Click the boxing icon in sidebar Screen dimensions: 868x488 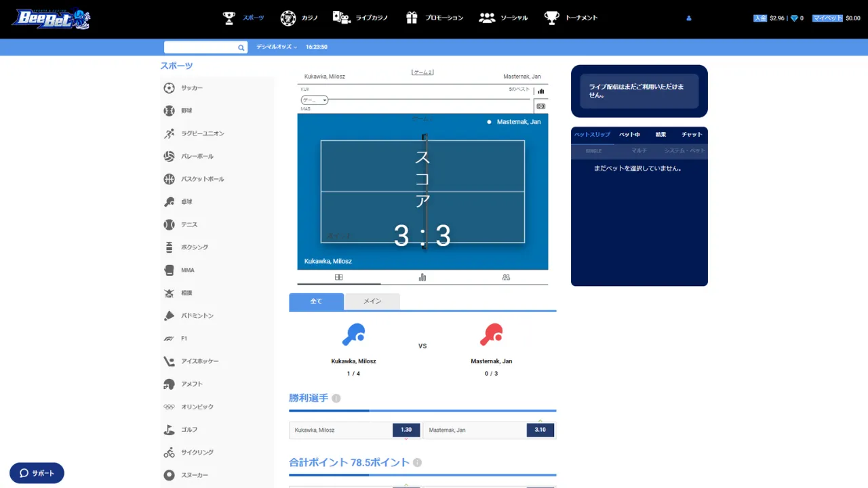coord(169,247)
